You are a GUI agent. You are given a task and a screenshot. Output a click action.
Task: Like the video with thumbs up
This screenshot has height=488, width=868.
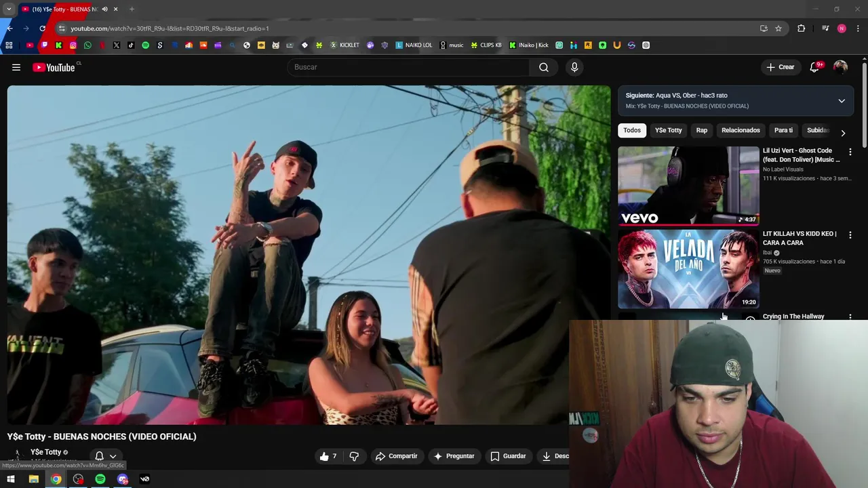(328, 456)
